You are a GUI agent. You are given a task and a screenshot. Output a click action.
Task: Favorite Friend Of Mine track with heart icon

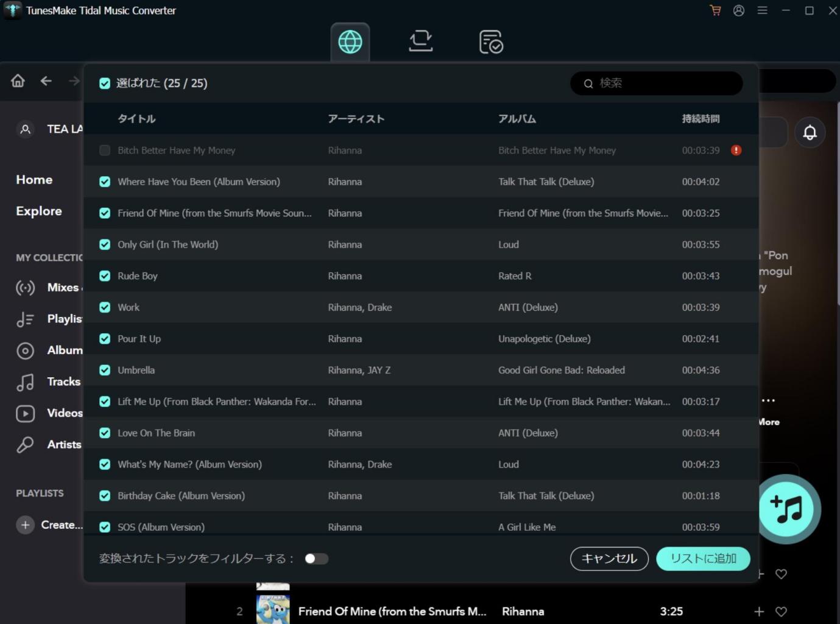point(782,611)
